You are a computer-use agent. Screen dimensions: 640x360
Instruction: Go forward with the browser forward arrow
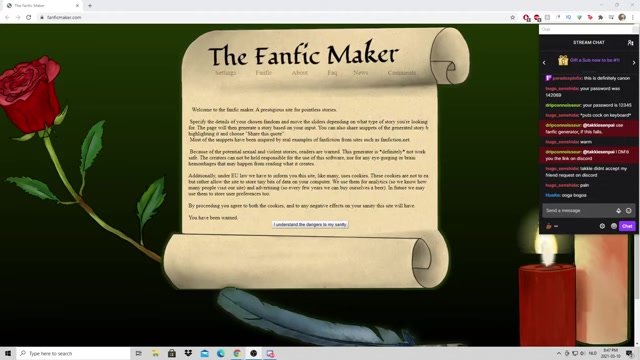click(x=18, y=17)
